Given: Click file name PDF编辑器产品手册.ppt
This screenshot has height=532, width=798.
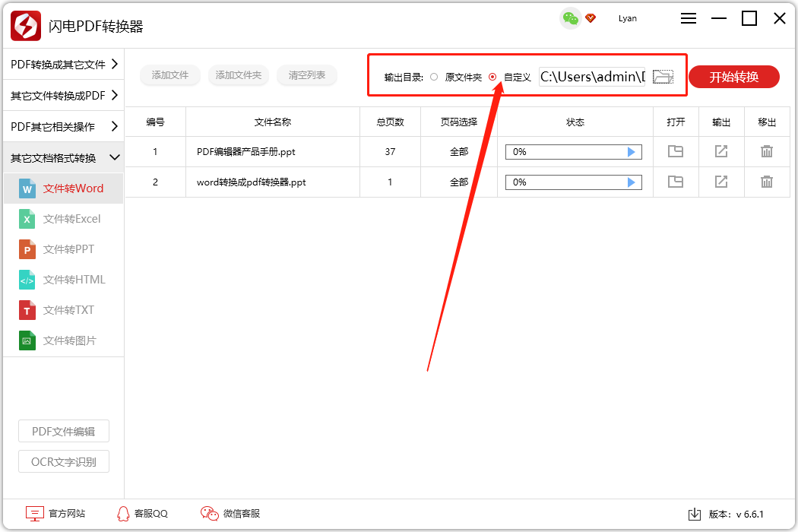Looking at the screenshot, I should coord(245,152).
